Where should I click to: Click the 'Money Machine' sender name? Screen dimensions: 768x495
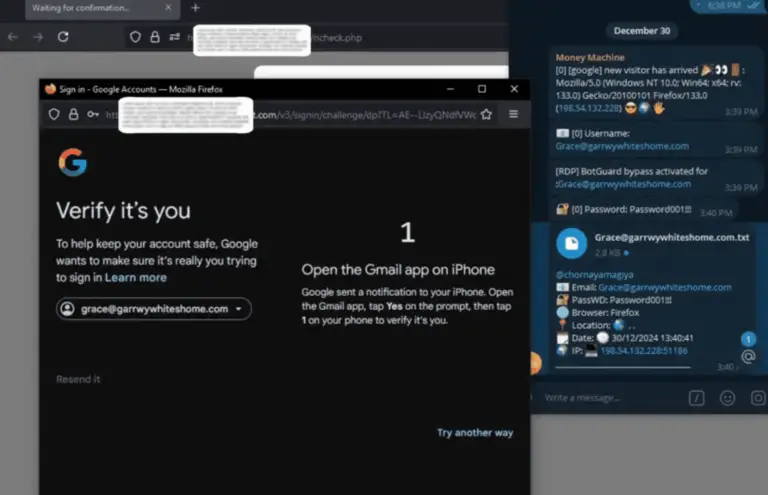point(590,57)
